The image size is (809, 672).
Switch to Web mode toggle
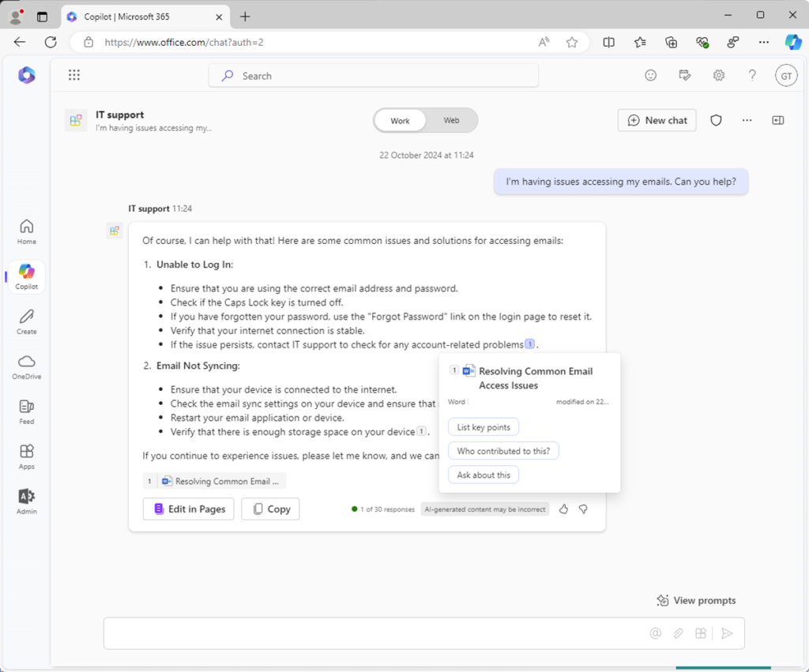pos(451,121)
